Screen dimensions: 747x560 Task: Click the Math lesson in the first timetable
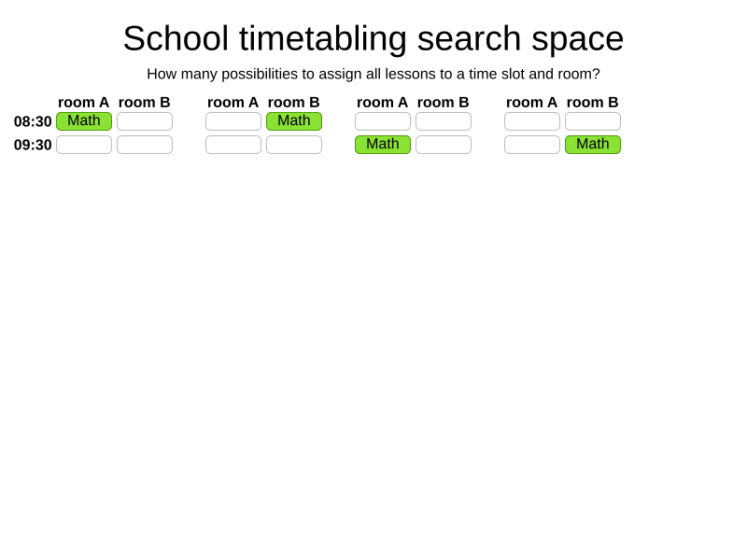point(84,121)
